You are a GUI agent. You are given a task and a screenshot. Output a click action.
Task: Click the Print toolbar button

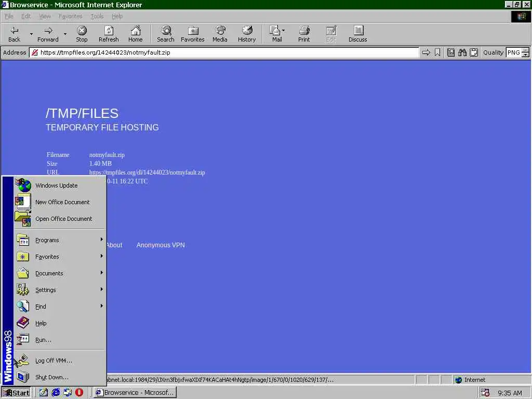coord(304,34)
